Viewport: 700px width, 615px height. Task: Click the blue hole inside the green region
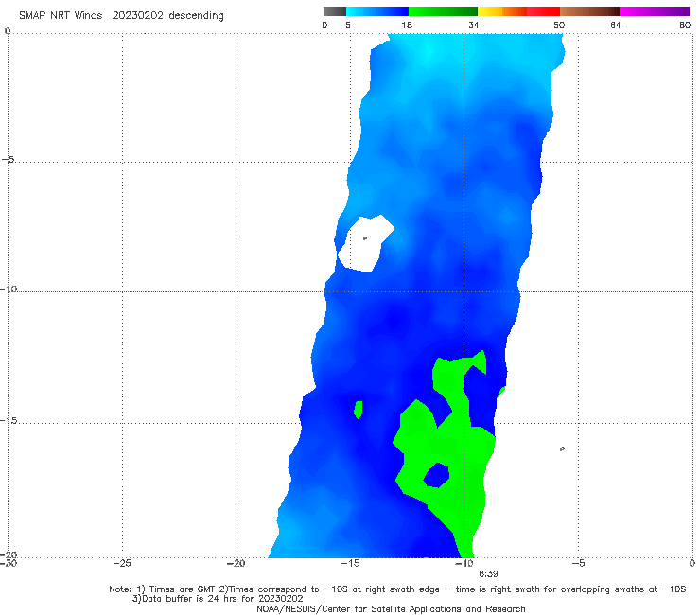[x=437, y=475]
